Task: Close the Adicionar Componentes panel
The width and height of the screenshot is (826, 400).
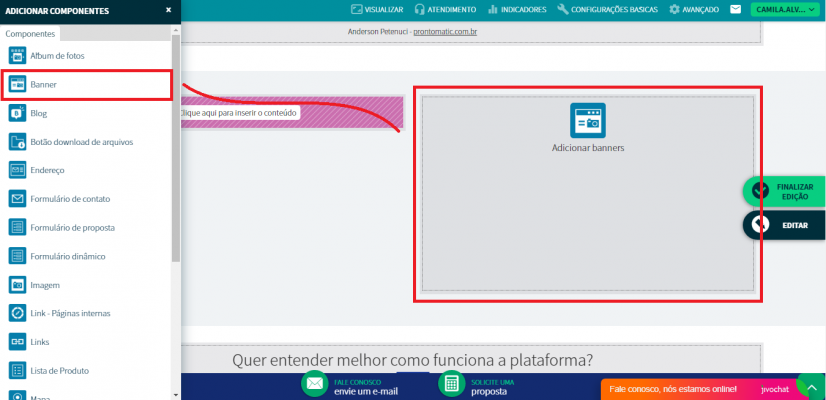Action: 168,9
